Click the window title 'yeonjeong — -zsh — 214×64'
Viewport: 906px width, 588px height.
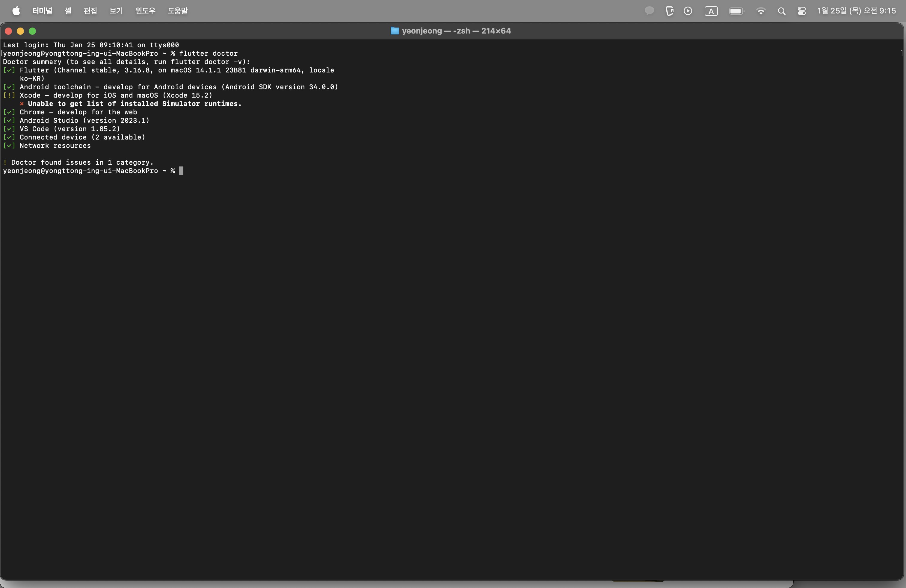[x=456, y=31]
